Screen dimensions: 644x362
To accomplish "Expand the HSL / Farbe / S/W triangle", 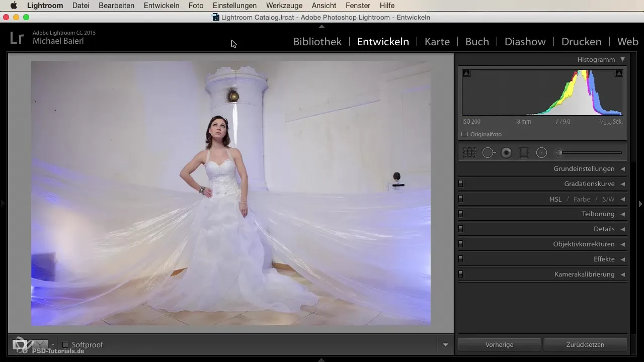I will pos(622,199).
